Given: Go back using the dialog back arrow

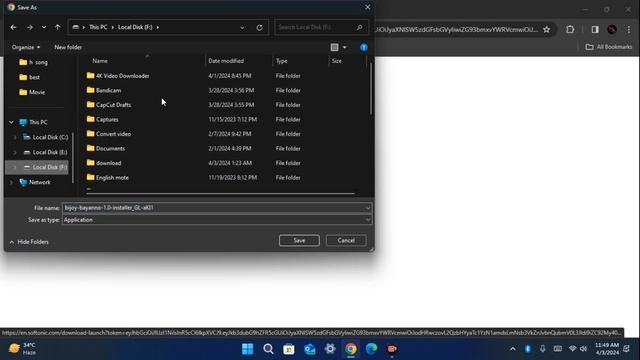Looking at the screenshot, I should tap(13, 27).
